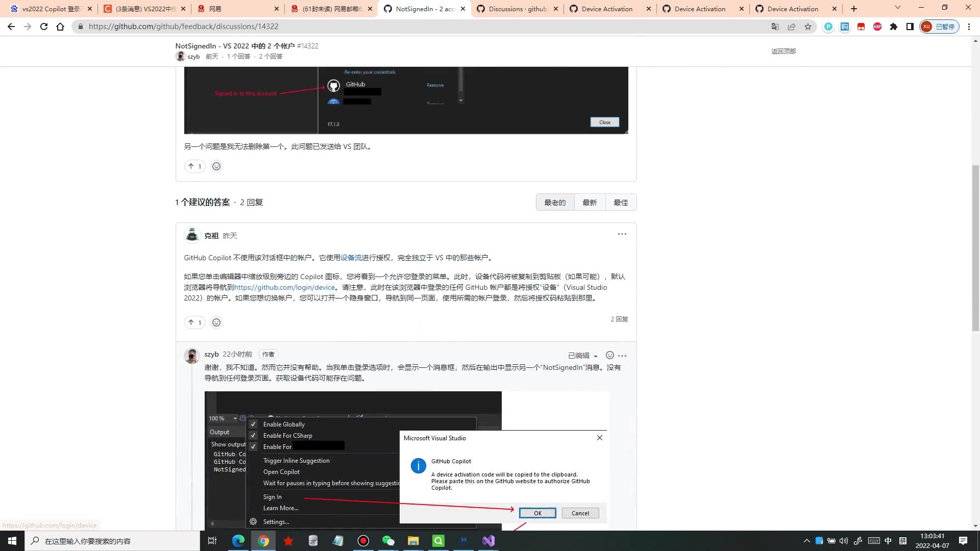Open Google Translate icon in address bar
Screen dimensions: 980x551
tap(775, 27)
